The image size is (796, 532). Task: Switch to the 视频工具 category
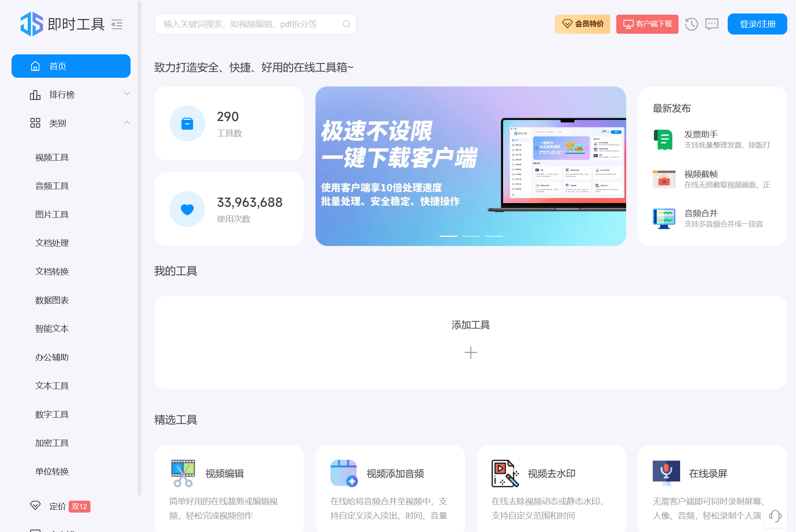(x=52, y=157)
